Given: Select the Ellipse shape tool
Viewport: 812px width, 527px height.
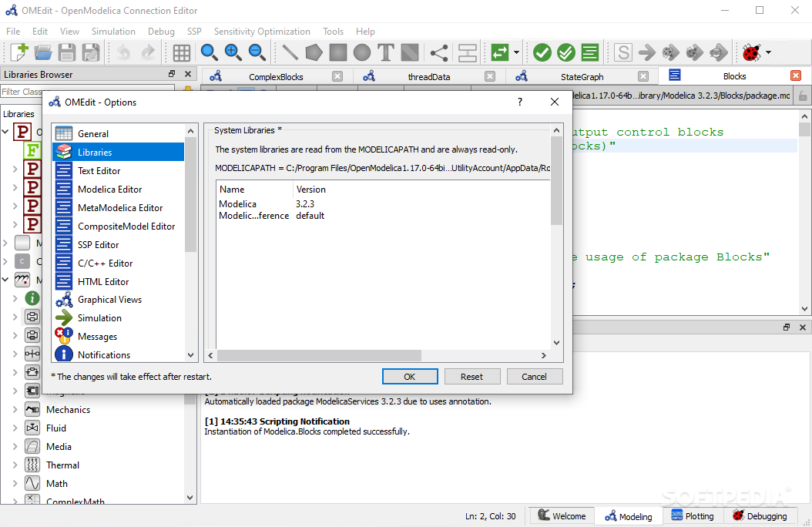Looking at the screenshot, I should coord(362,52).
